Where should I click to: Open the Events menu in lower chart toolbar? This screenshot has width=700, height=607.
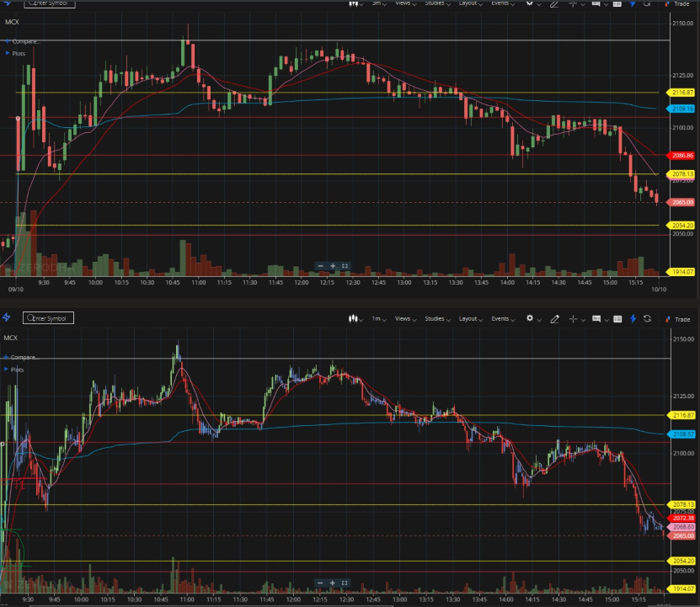tap(503, 319)
